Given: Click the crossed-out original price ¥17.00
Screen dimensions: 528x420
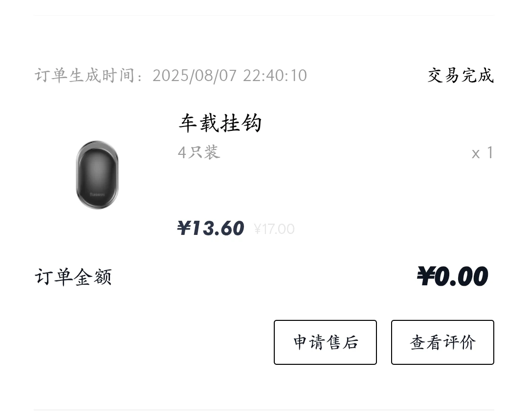Looking at the screenshot, I should (x=274, y=229).
